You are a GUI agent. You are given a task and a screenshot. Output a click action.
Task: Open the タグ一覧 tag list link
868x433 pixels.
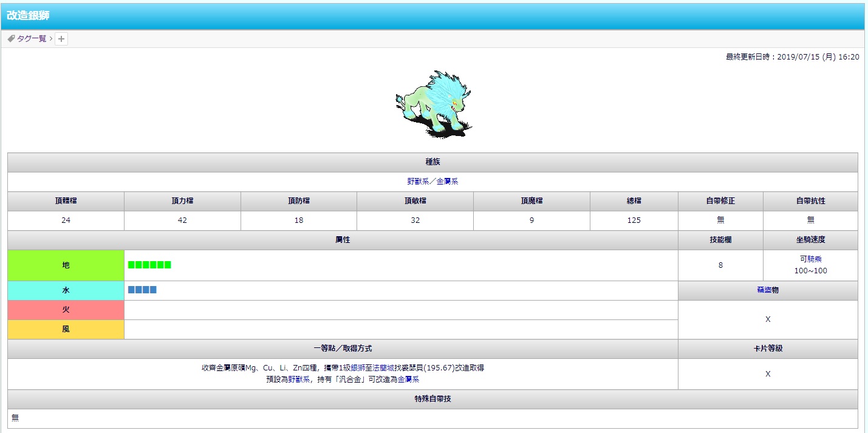coord(32,38)
